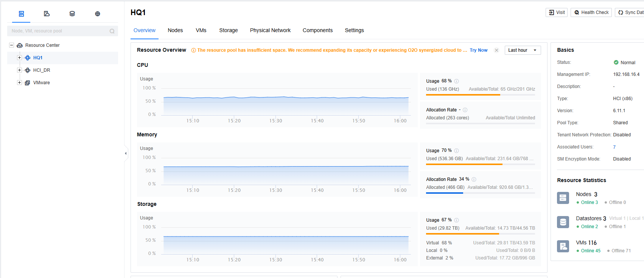Click the Memory Allocation Rate info icon
The height and width of the screenshot is (278, 644).
coord(474,179)
